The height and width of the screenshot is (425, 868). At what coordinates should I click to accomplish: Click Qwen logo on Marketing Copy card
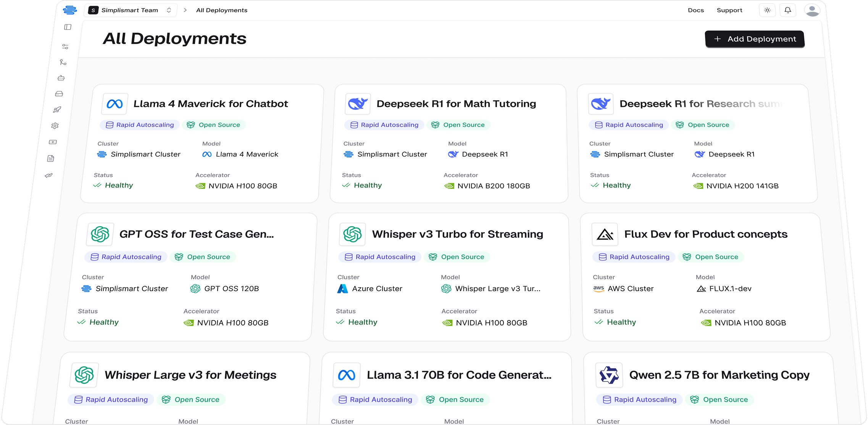pos(609,375)
